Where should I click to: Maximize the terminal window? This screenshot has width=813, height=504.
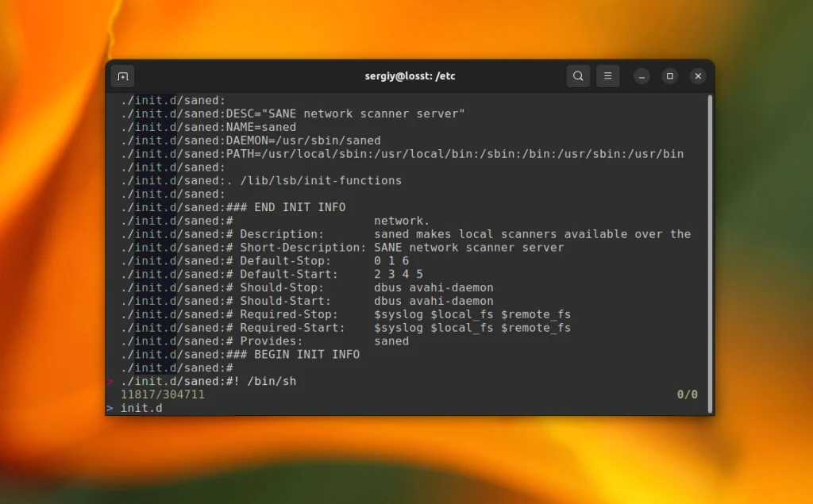coord(670,76)
